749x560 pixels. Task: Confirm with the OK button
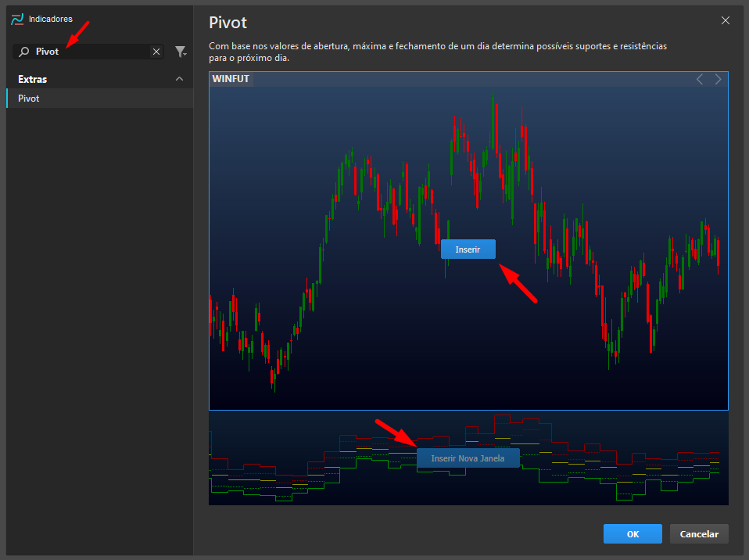[x=633, y=533]
